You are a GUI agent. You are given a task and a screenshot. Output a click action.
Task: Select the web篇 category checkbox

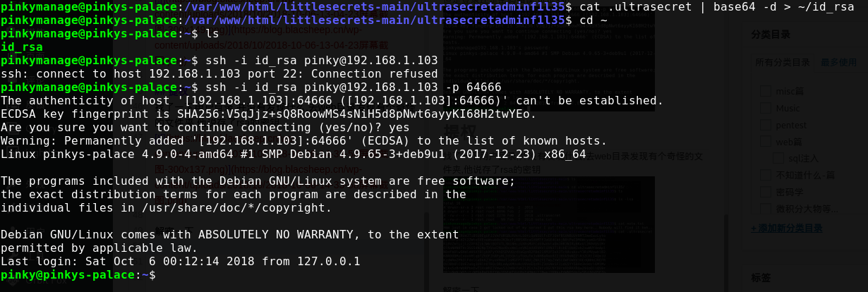766,142
